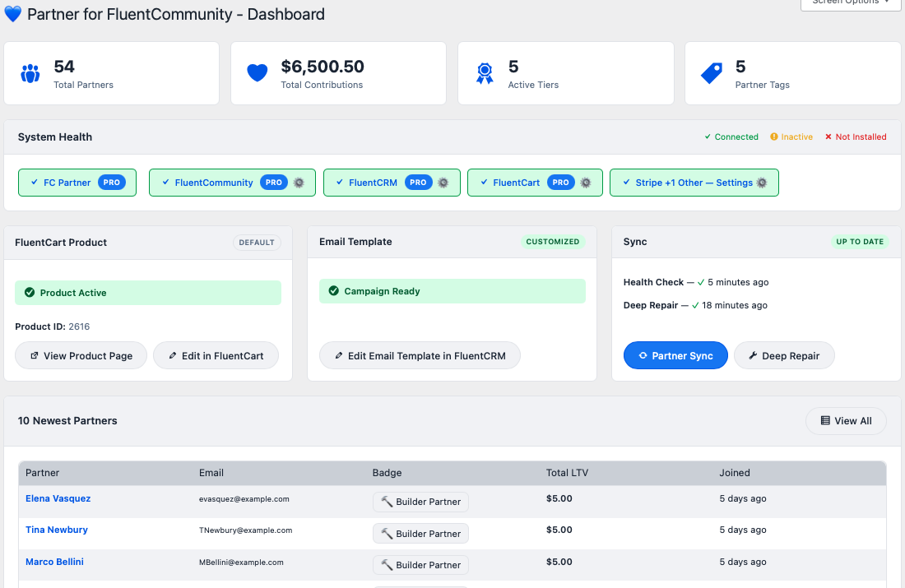
Task: Click the Campaign Ready green check icon
Action: click(333, 291)
